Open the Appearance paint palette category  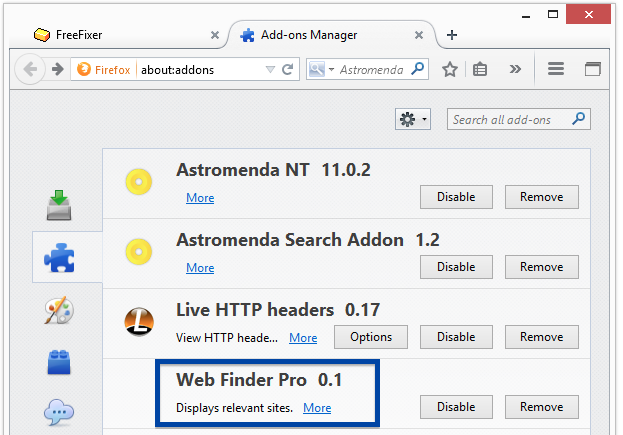point(59,310)
